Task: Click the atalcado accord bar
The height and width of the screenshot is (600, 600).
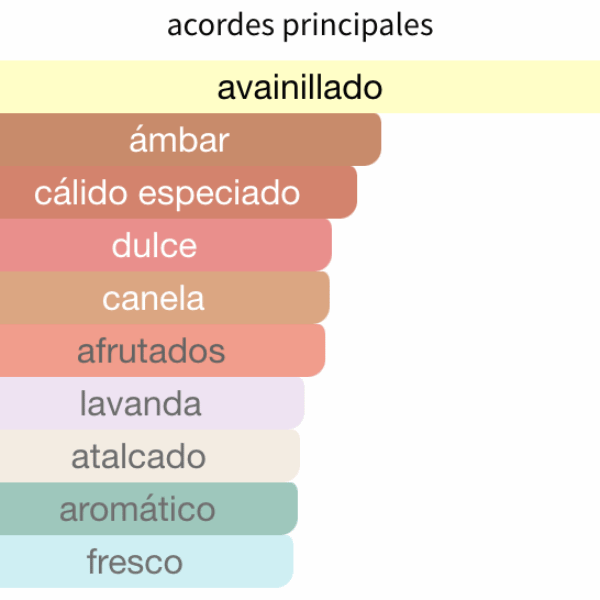Action: (x=150, y=457)
